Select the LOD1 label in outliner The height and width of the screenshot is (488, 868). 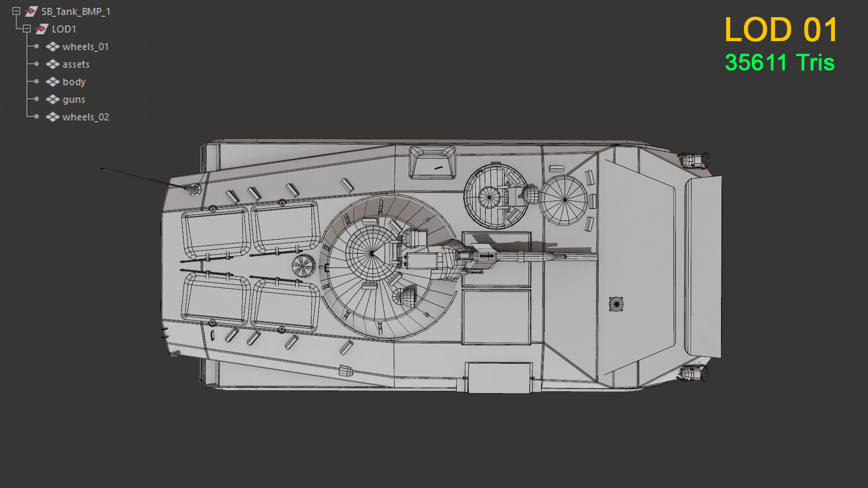point(64,29)
